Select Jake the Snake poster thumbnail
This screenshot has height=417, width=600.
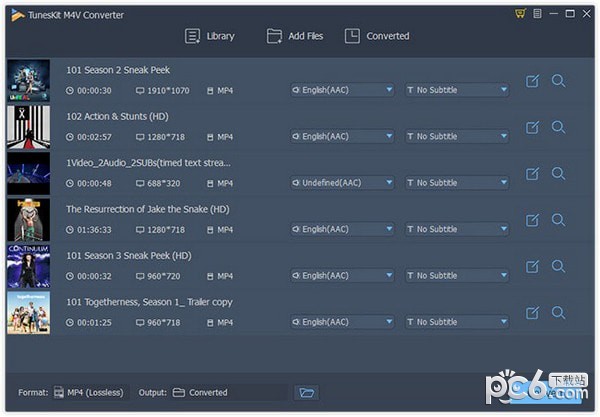tap(28, 220)
